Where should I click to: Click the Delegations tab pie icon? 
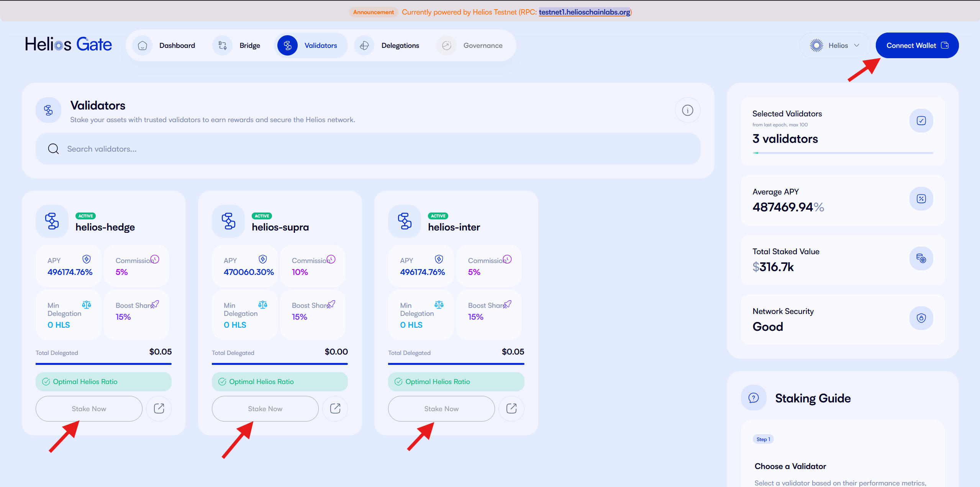click(x=364, y=46)
